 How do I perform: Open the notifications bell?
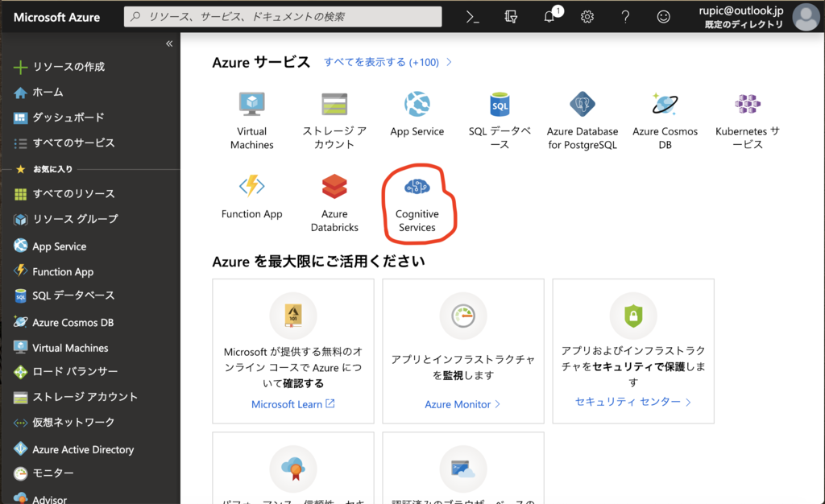[549, 16]
